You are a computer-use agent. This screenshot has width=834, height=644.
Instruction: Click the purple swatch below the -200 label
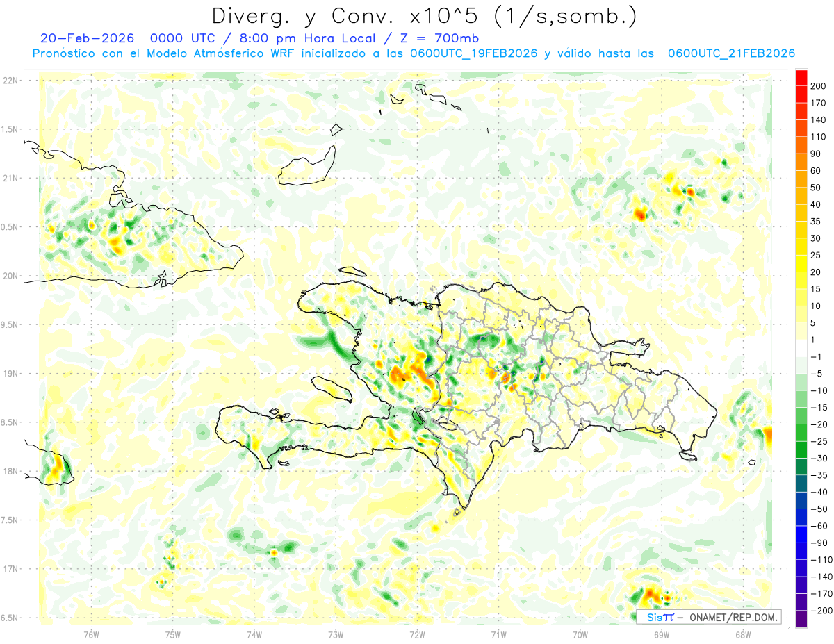tap(802, 619)
